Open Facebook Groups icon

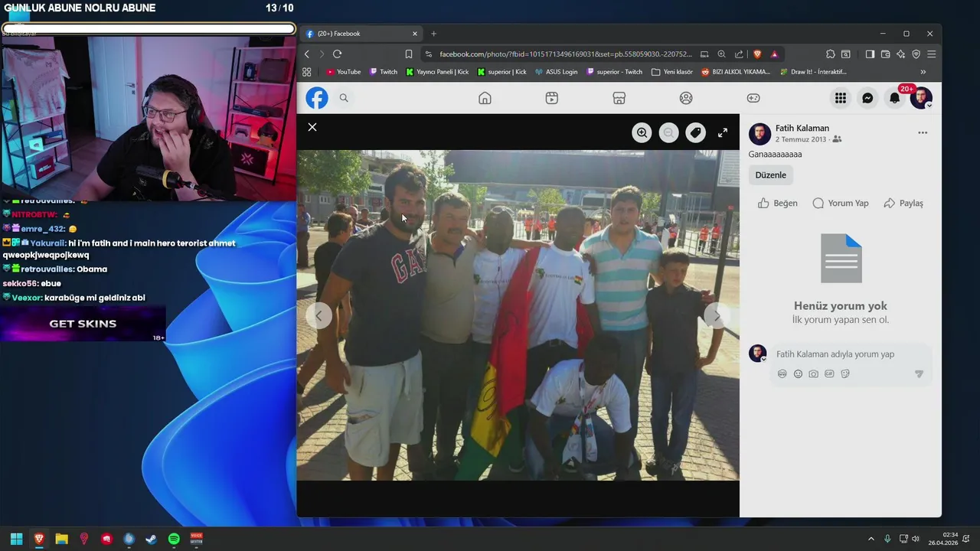pyautogui.click(x=686, y=98)
